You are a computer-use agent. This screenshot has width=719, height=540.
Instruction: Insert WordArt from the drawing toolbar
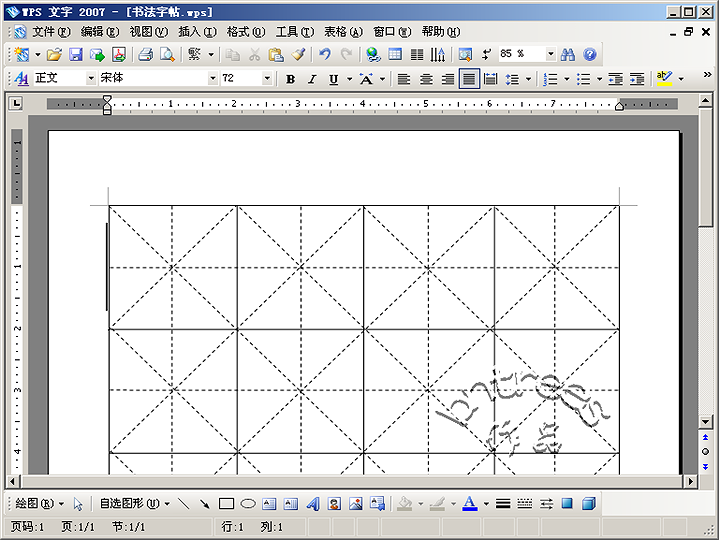tap(313, 504)
